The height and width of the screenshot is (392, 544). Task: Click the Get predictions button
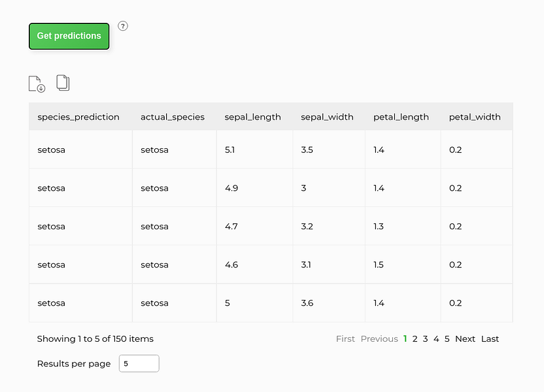click(x=69, y=36)
